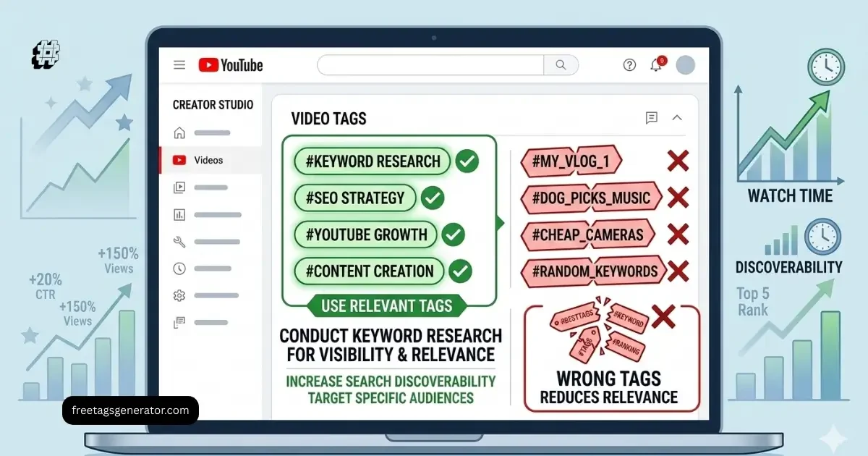This screenshot has height=456, width=868.
Task: Open the hamburger navigation menu
Action: [x=179, y=64]
